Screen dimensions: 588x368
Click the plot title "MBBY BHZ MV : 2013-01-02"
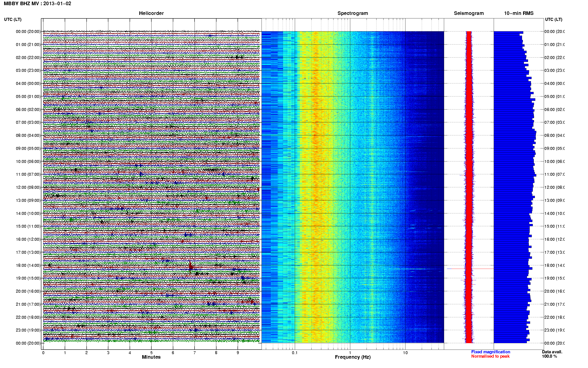pos(37,3)
